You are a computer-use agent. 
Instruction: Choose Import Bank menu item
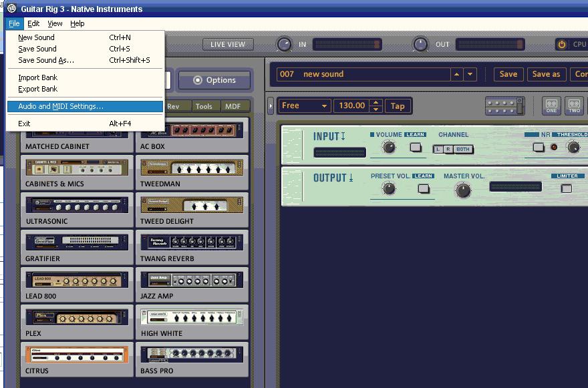[x=85, y=77]
